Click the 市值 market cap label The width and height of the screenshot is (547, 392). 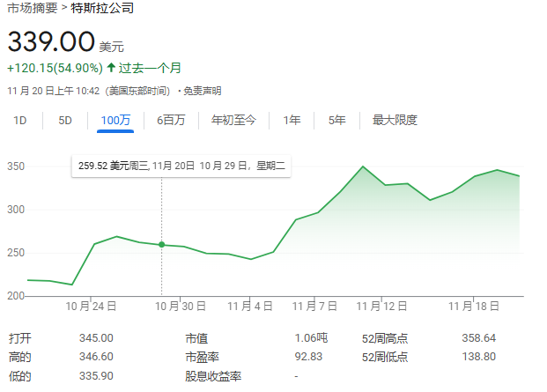pos(196,338)
